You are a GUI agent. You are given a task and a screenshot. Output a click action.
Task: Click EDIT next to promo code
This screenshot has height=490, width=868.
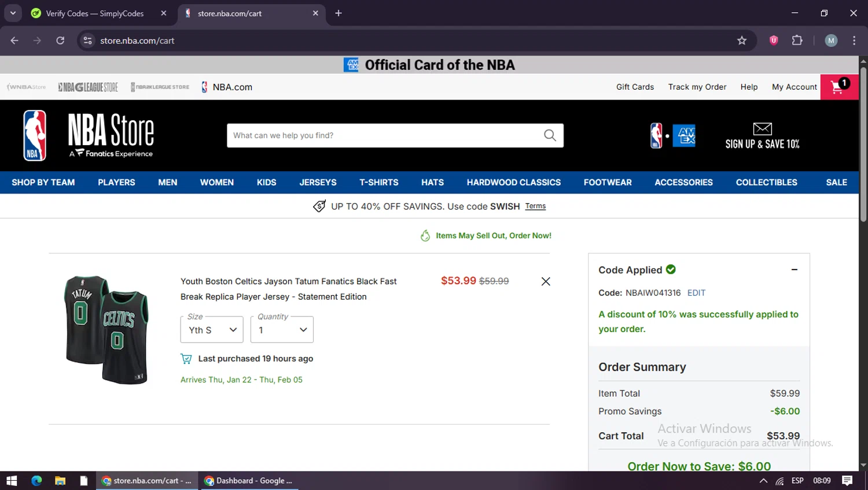(x=696, y=293)
